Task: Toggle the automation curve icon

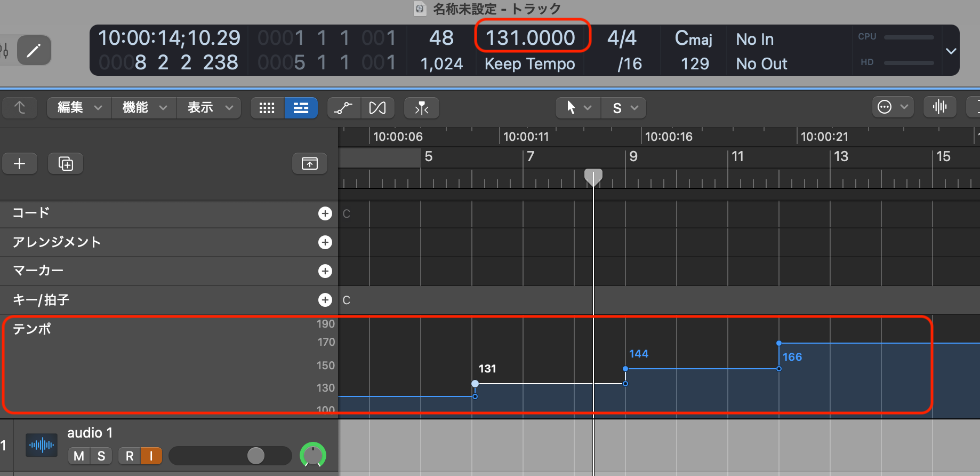Action: pyautogui.click(x=343, y=108)
